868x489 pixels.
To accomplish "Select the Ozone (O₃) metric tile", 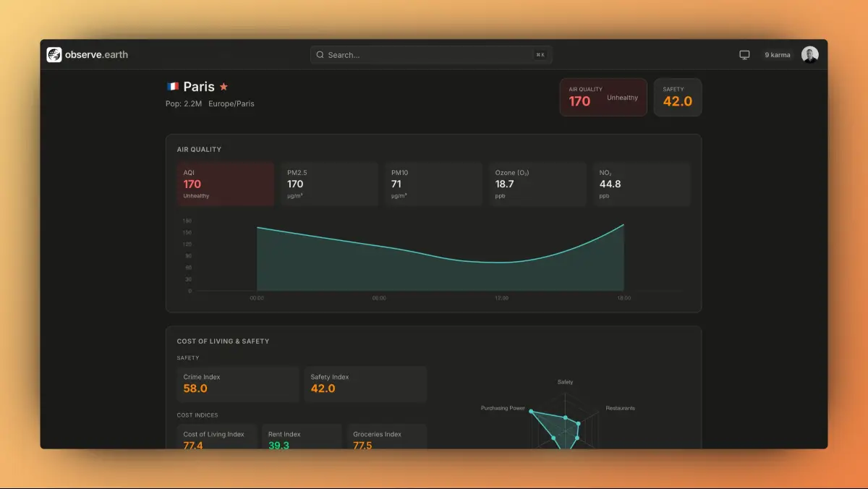I will point(537,184).
